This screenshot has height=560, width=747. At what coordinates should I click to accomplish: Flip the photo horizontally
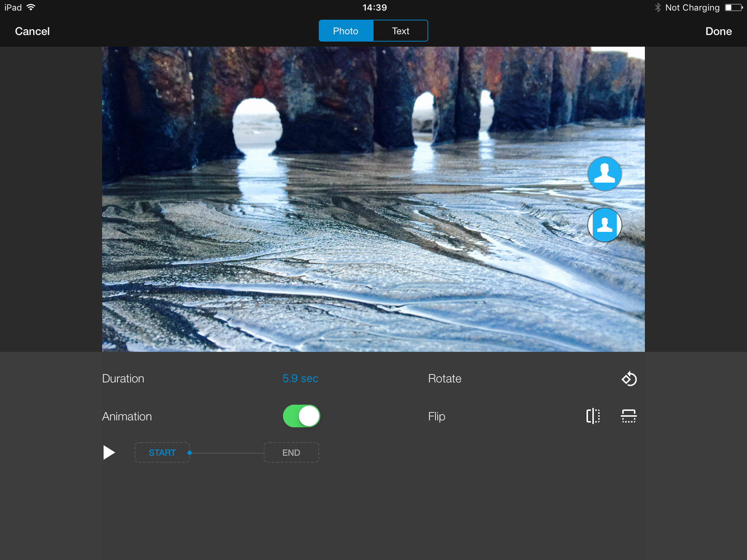593,416
